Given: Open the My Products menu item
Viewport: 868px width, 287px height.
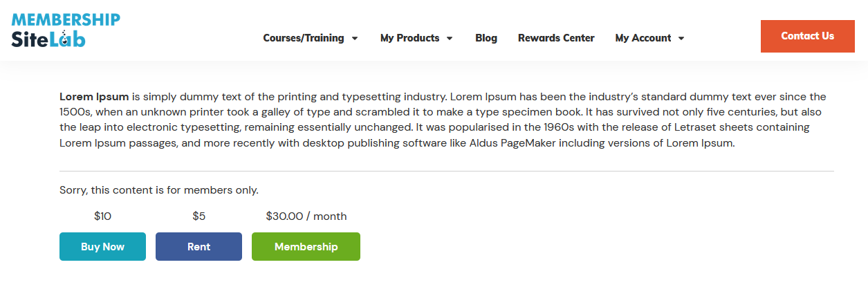Looking at the screenshot, I should point(409,38).
